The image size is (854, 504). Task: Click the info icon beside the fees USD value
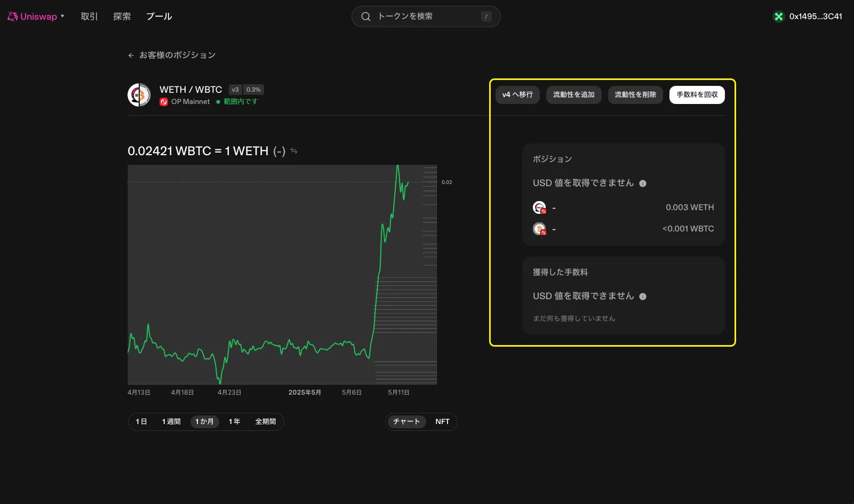643,297
